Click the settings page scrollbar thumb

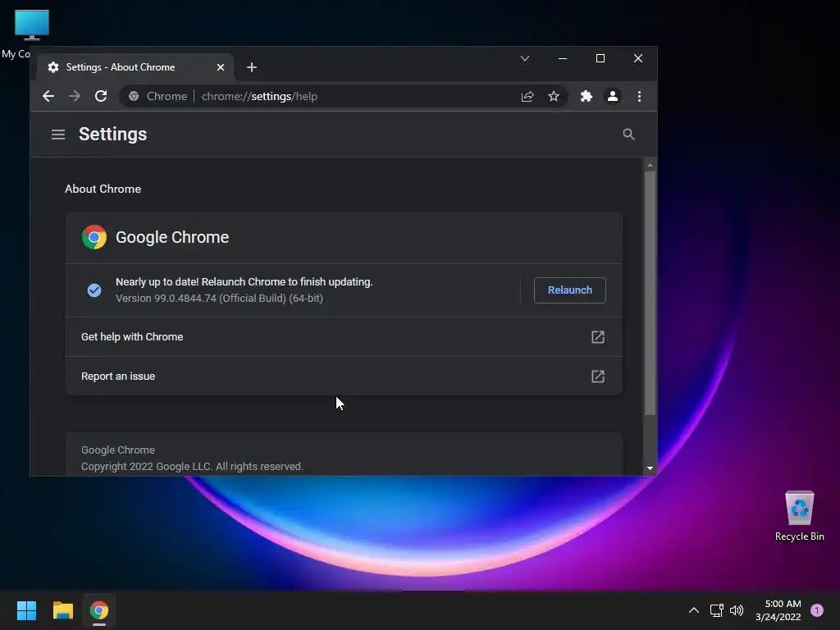pos(650,293)
